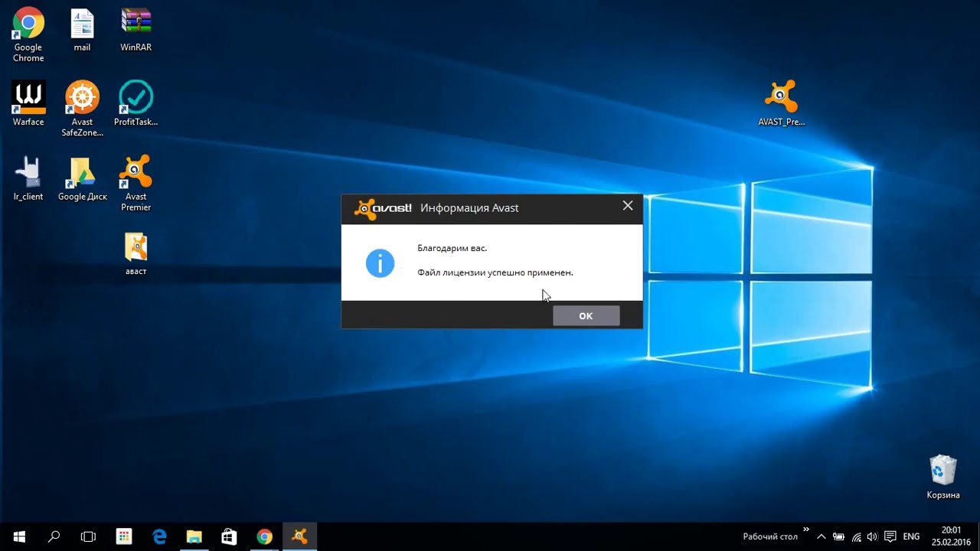Select the Google Chrome desktop shortcut
Viewport: 980px width, 551px height.
pyautogui.click(x=28, y=35)
